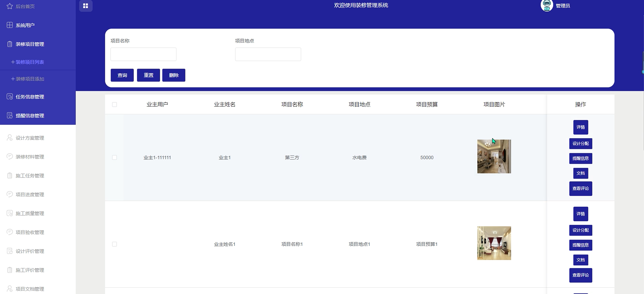
Task: Click the grid menu toggle icon in header
Action: click(x=86, y=6)
